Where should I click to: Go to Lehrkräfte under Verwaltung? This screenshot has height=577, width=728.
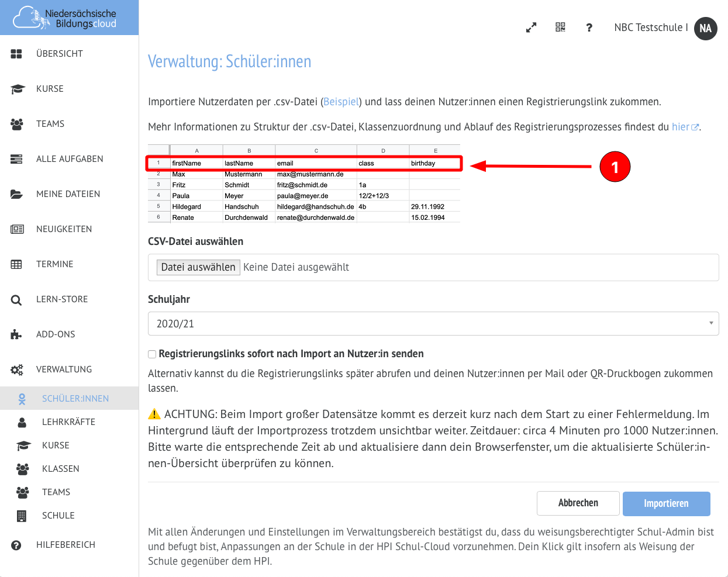[x=68, y=422]
